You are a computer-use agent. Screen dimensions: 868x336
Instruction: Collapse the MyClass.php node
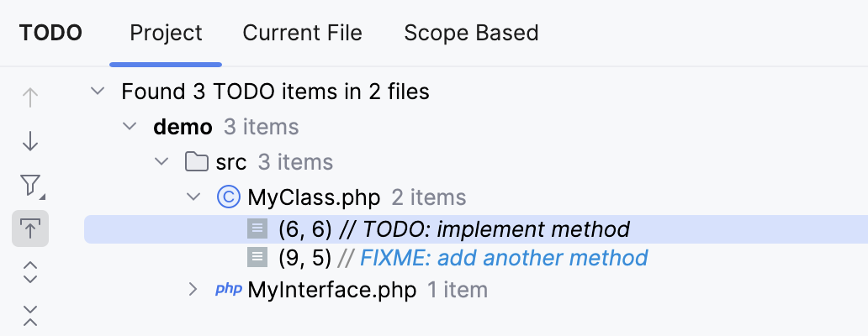pyautogui.click(x=193, y=197)
